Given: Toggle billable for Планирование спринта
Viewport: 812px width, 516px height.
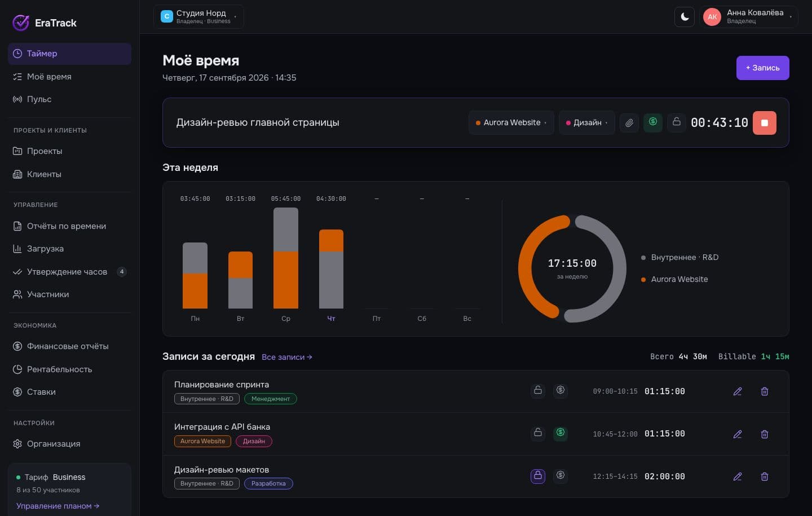Looking at the screenshot, I should [561, 390].
